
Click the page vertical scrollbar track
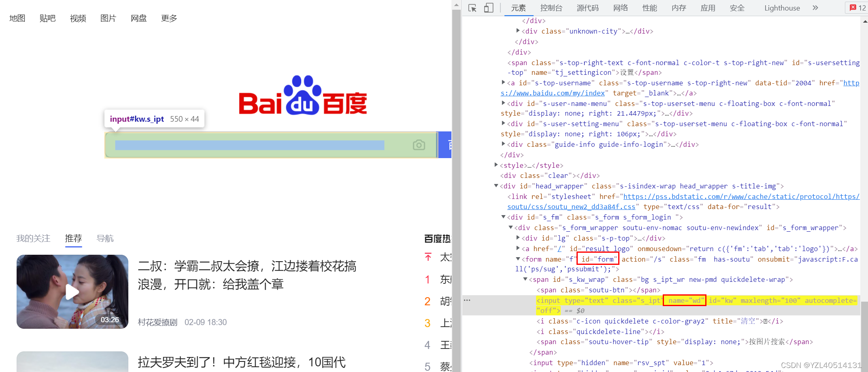456,190
